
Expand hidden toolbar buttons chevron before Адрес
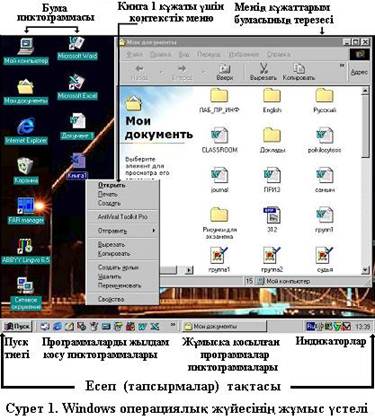click(x=342, y=66)
